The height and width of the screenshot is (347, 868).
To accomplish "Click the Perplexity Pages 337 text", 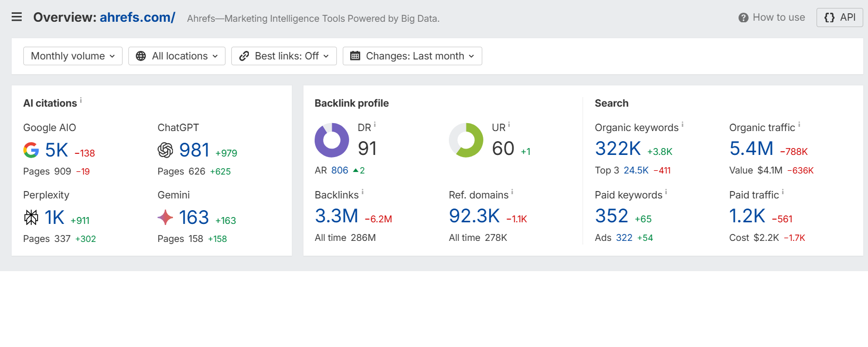I will 47,239.
